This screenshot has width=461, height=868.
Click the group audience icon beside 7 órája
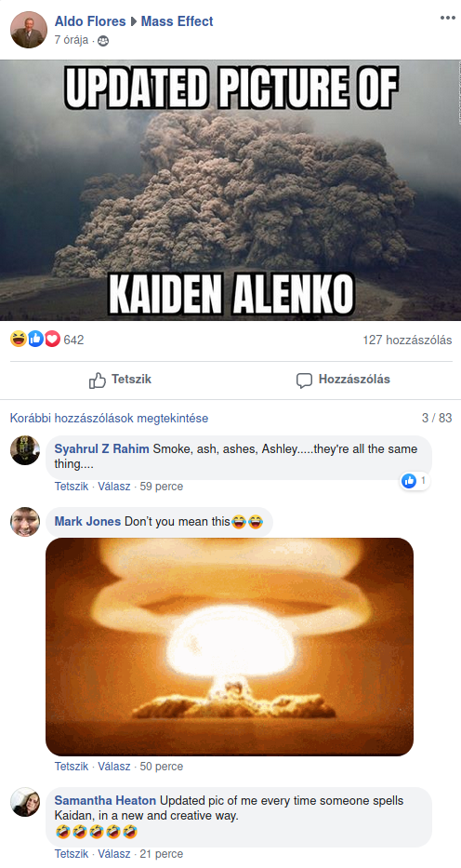click(x=103, y=41)
